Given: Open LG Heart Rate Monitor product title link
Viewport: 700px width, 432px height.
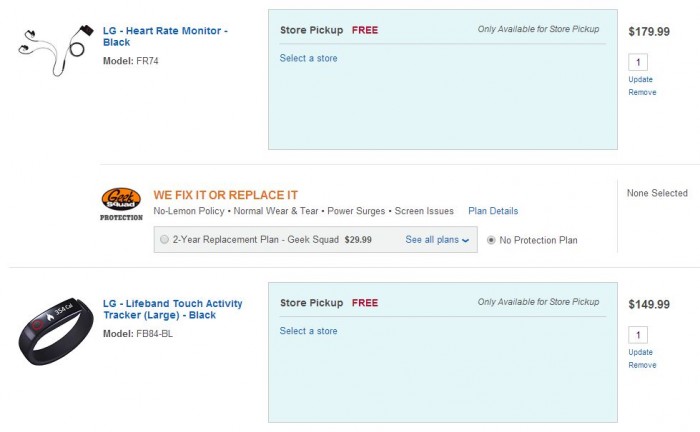Looking at the screenshot, I should [x=165, y=37].
